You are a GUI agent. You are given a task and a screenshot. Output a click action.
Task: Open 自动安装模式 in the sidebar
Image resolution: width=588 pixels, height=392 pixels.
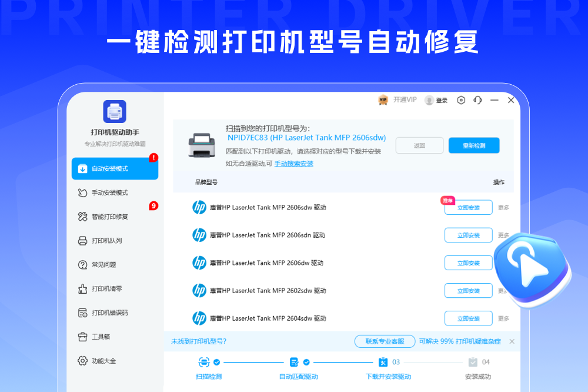[115, 168]
